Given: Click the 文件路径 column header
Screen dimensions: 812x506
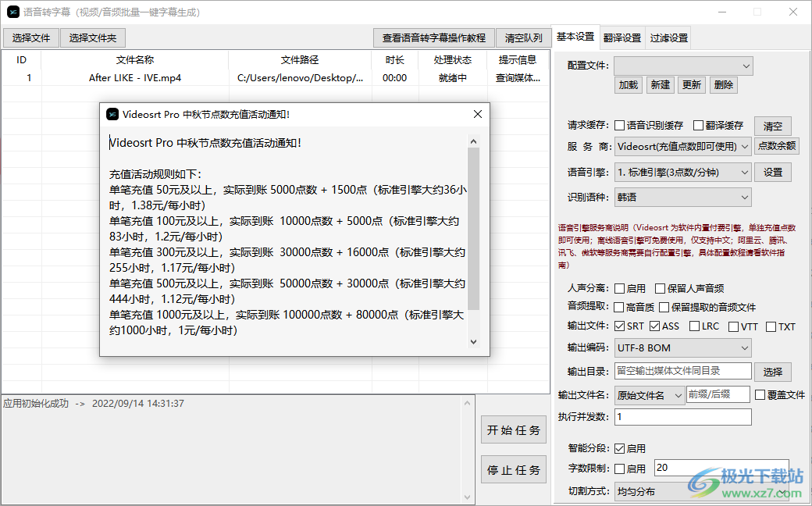Looking at the screenshot, I should pyautogui.click(x=300, y=60).
